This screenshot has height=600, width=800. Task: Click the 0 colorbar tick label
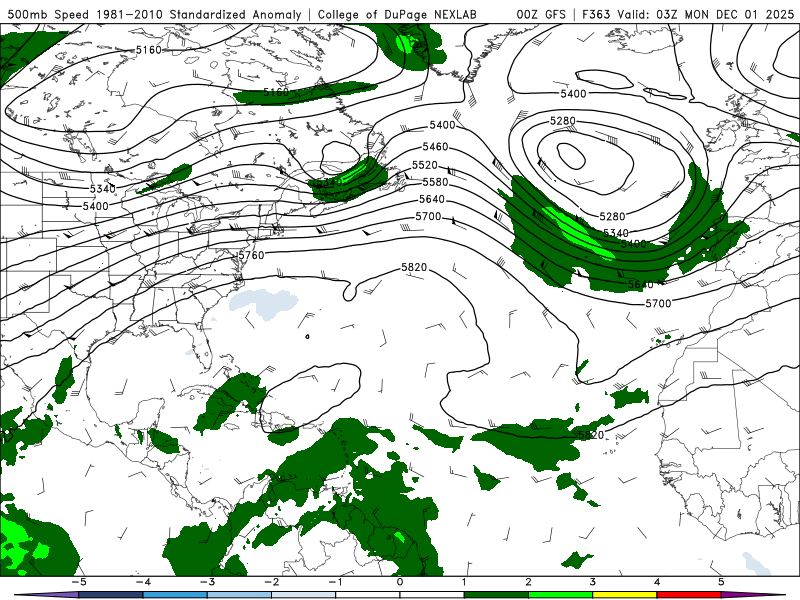pos(400,582)
